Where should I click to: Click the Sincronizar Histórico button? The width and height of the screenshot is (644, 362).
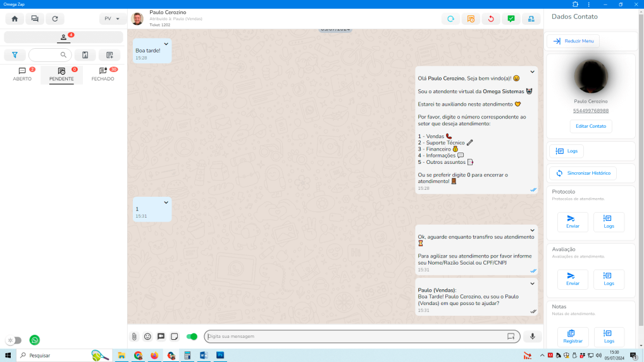(x=583, y=173)
